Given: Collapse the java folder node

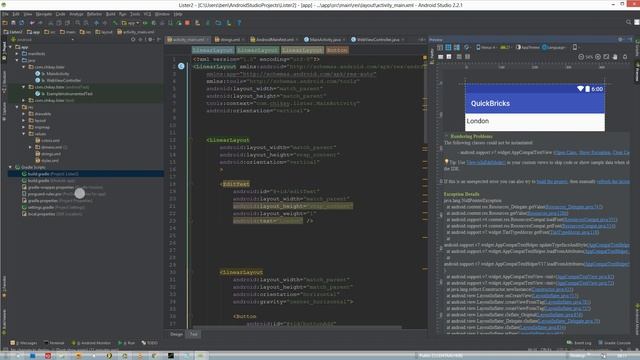Looking at the screenshot, I should [17, 60].
